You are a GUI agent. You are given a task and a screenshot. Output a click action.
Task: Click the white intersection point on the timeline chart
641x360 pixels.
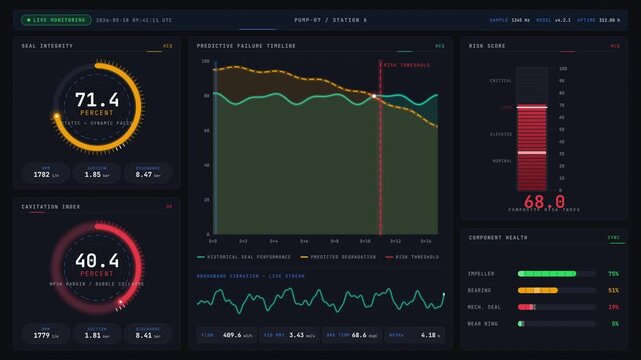point(374,96)
